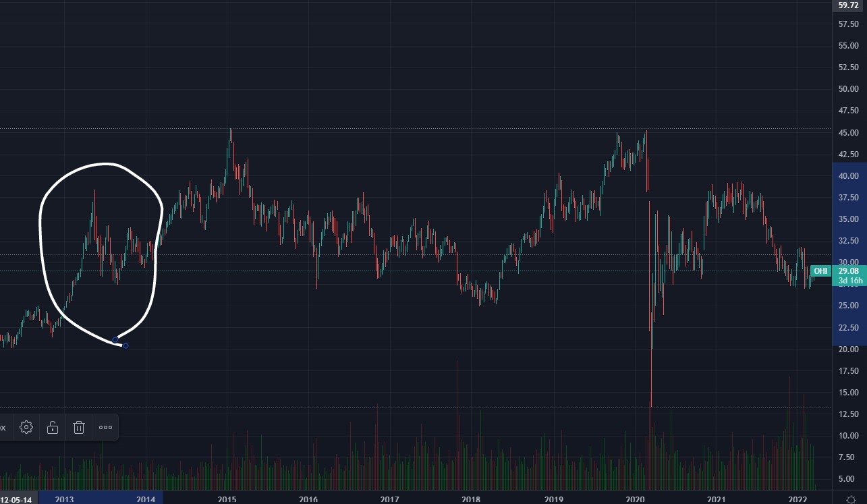
Task: Click 2018 on the time axis
Action: tap(471, 499)
